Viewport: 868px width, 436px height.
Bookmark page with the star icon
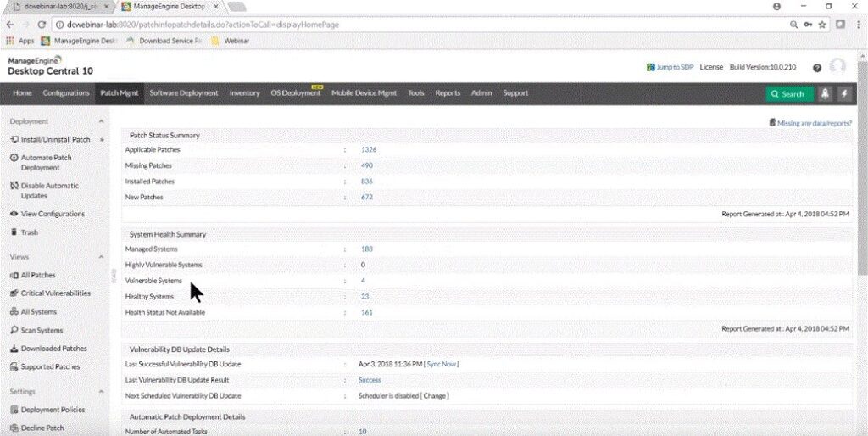click(822, 25)
